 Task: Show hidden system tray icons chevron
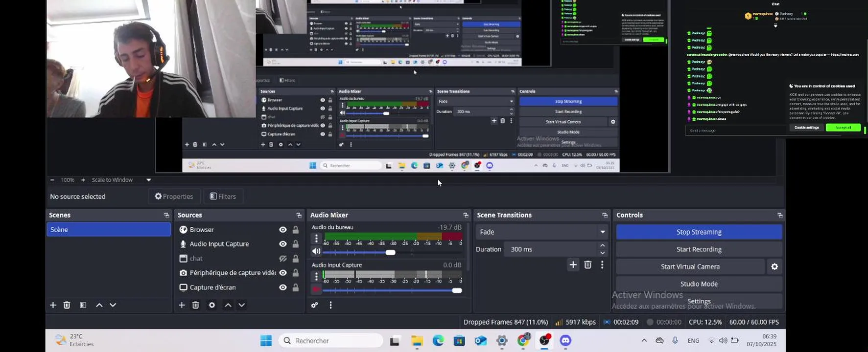pos(644,341)
